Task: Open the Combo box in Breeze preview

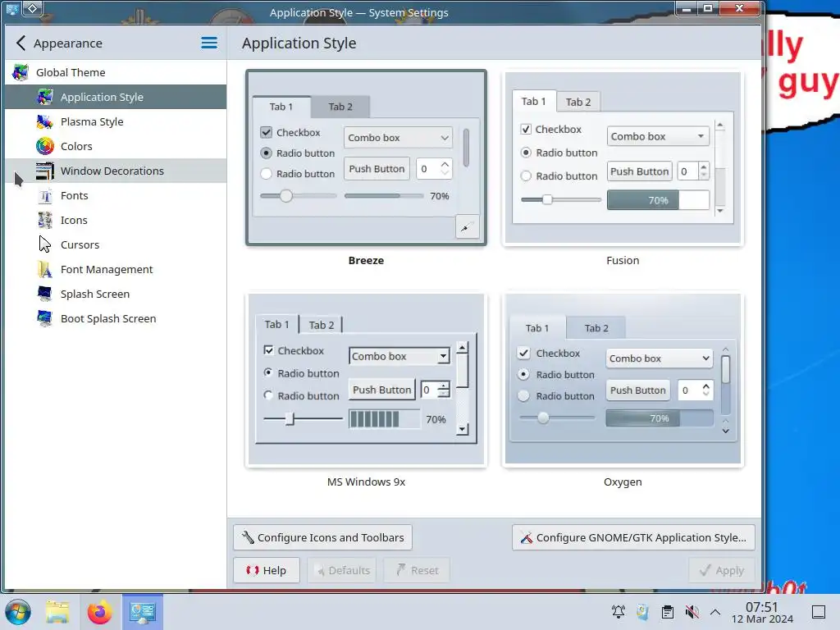Action: click(398, 138)
